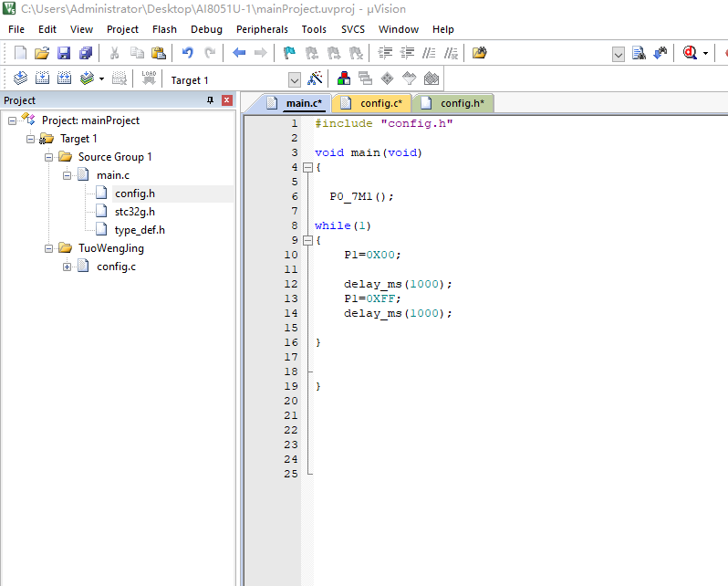Start debug session magnifier icon
728x586 pixels.
(690, 53)
